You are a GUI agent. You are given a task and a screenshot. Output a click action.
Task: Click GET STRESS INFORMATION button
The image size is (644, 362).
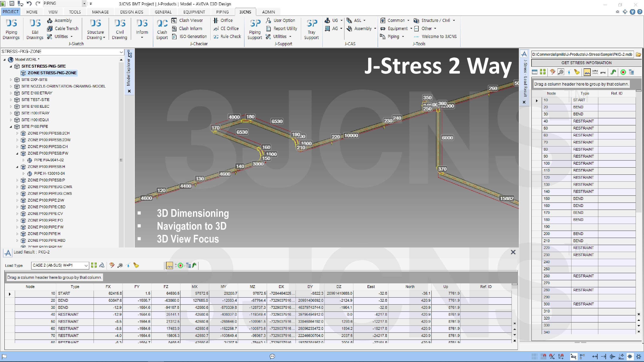pos(586,63)
